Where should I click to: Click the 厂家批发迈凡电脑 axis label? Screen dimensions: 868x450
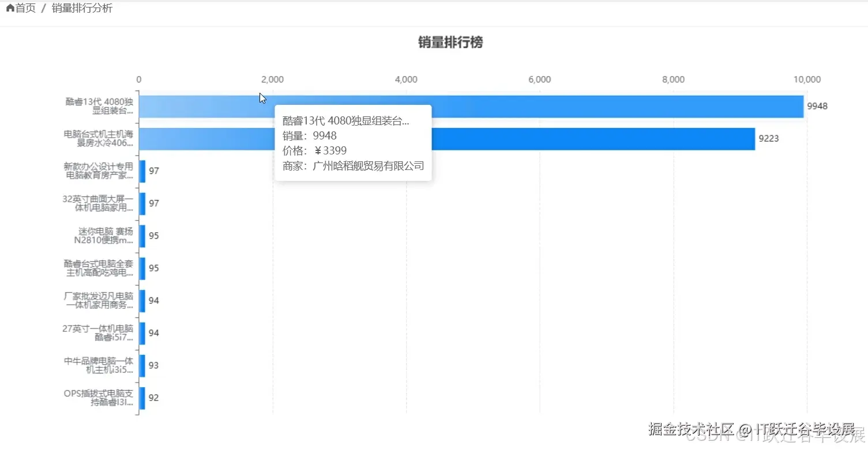point(99,300)
